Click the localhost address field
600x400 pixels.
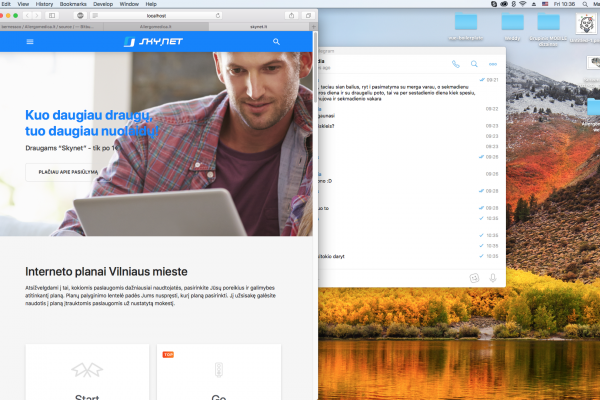pyautogui.click(x=157, y=16)
